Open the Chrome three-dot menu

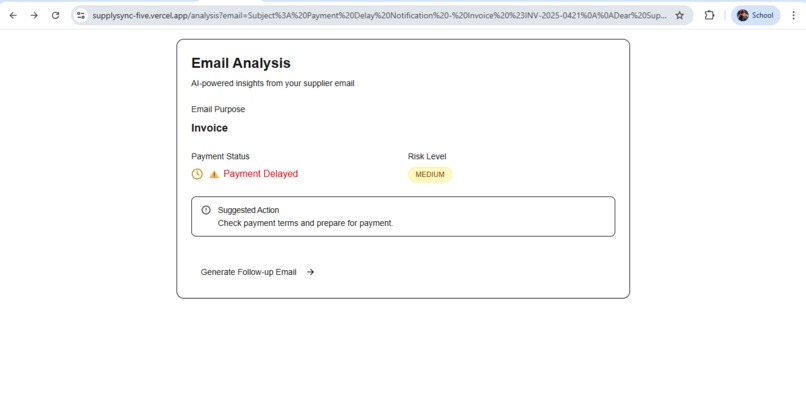click(794, 15)
